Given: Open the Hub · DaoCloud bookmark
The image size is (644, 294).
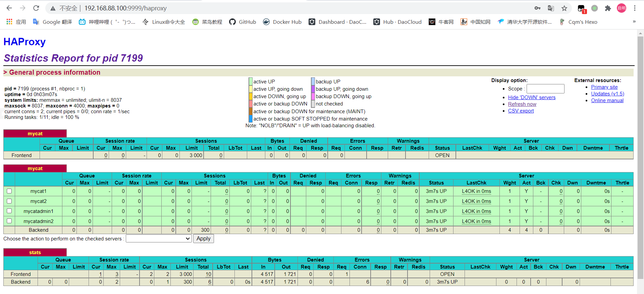Looking at the screenshot, I should 397,22.
